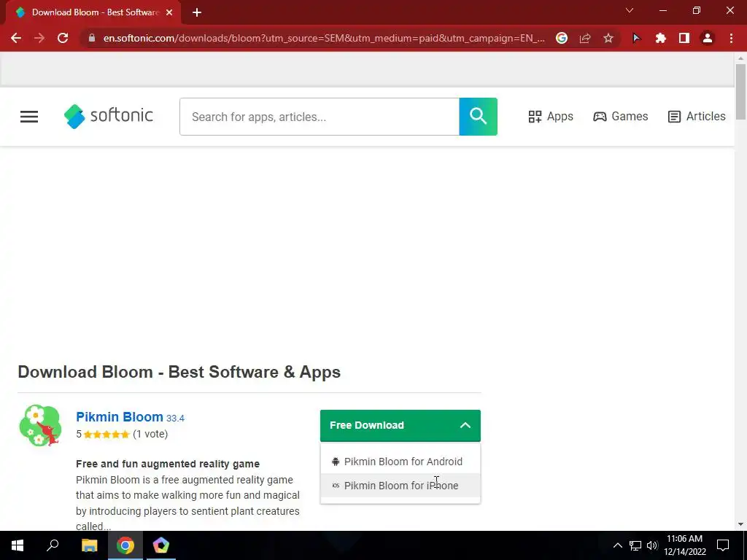Click the colorful pentagon taskbar app

pyautogui.click(x=161, y=545)
